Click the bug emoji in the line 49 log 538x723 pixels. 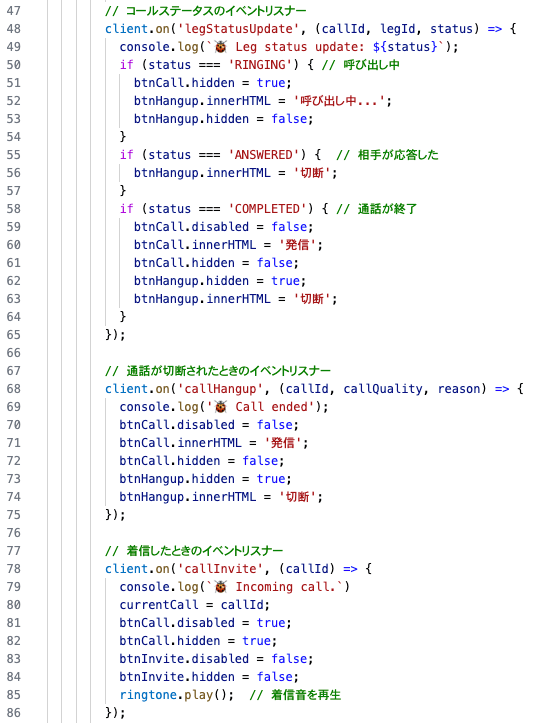[x=221, y=47]
